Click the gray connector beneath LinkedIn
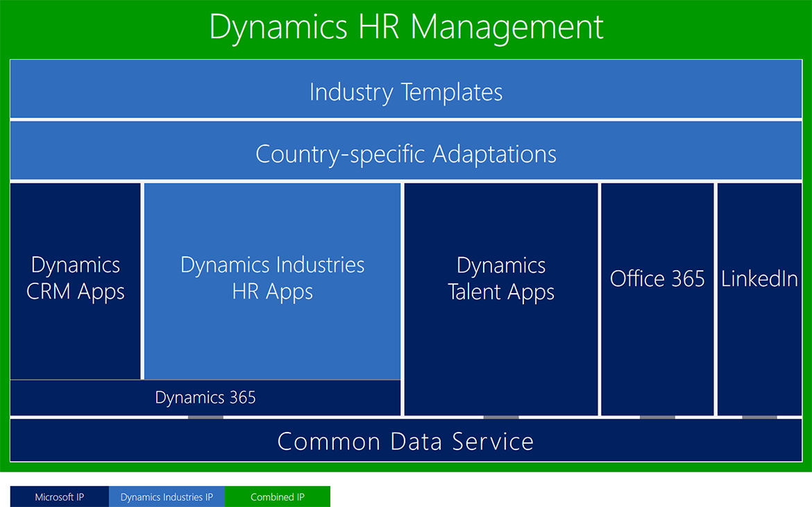The height and width of the screenshot is (507, 812). pos(759,417)
